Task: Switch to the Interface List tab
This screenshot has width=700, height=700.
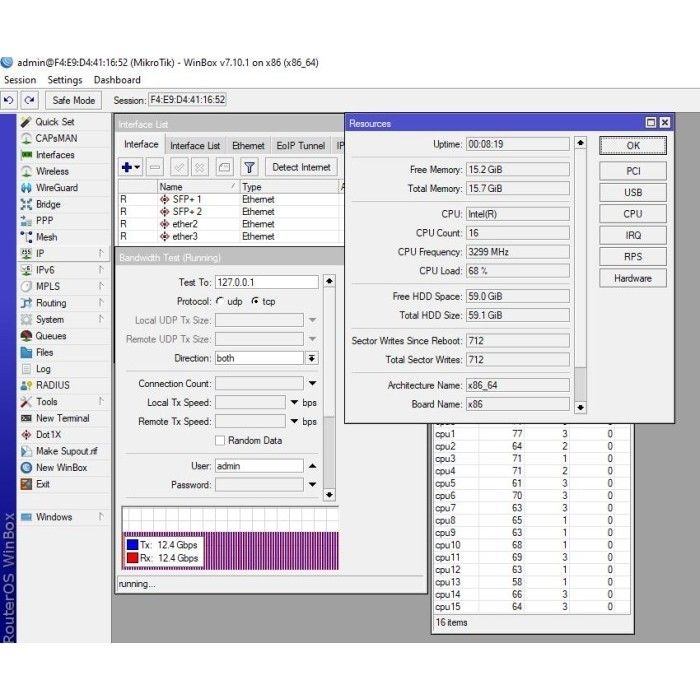Action: [x=195, y=146]
